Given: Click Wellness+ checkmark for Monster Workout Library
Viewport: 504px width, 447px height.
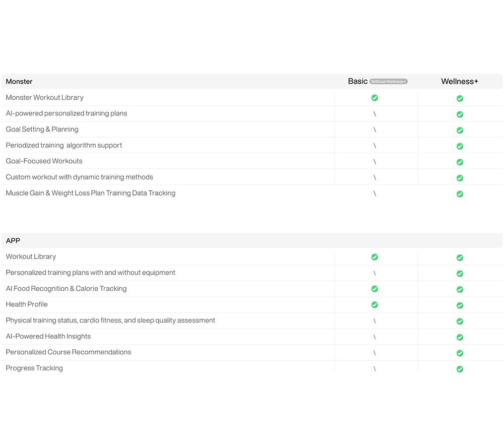Looking at the screenshot, I should [460, 98].
